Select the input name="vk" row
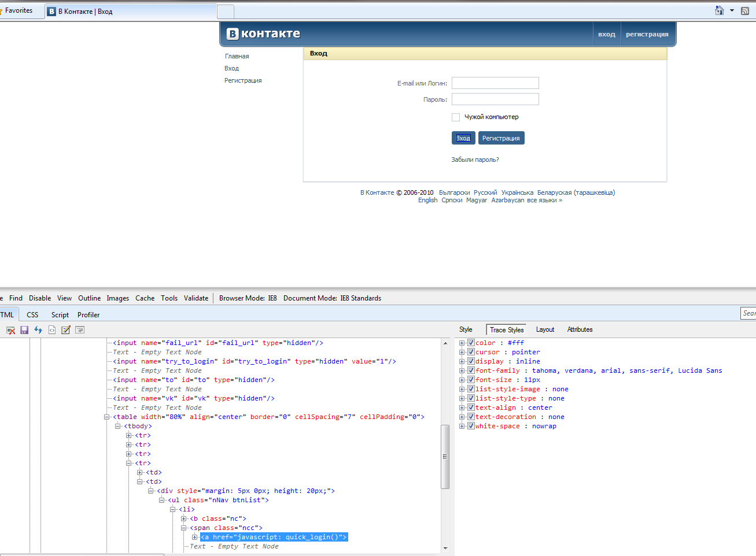 click(193, 398)
